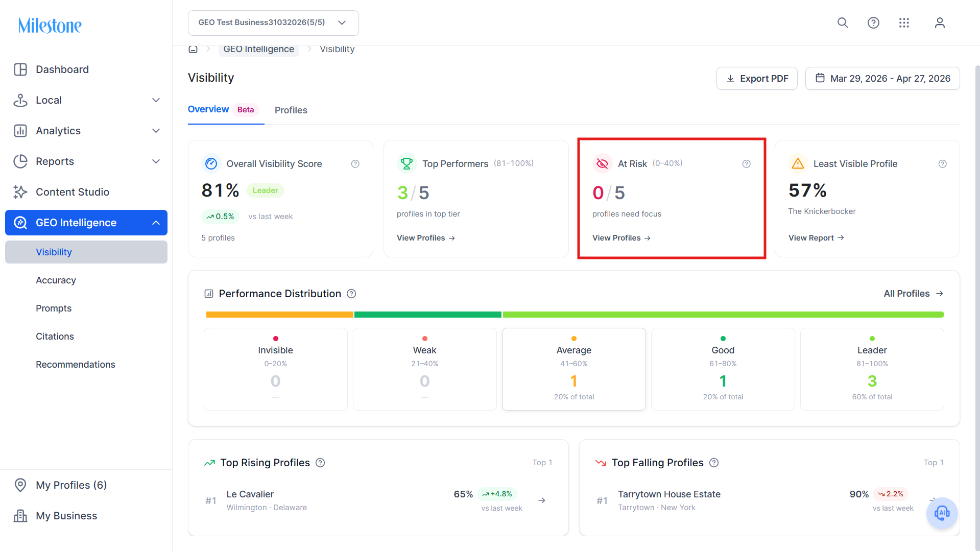
Task: Click the Top Falling Profiles help icon
Action: (x=714, y=463)
